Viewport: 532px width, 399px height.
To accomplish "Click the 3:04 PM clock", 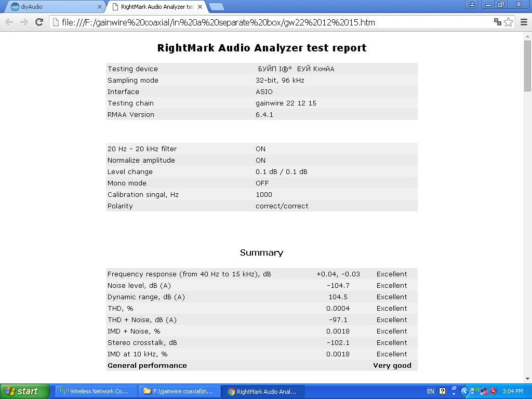I will pos(513,391).
